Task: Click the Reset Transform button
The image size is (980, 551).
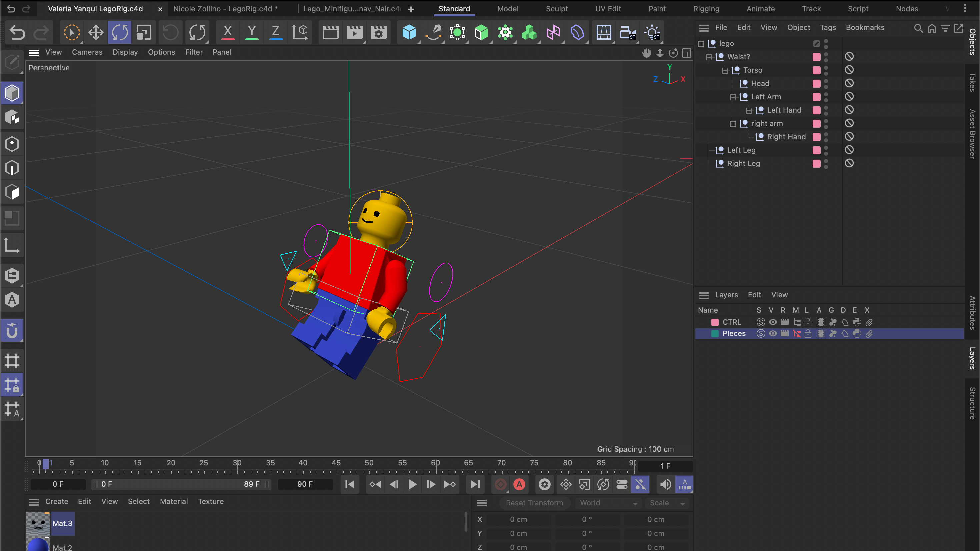Action: tap(534, 503)
